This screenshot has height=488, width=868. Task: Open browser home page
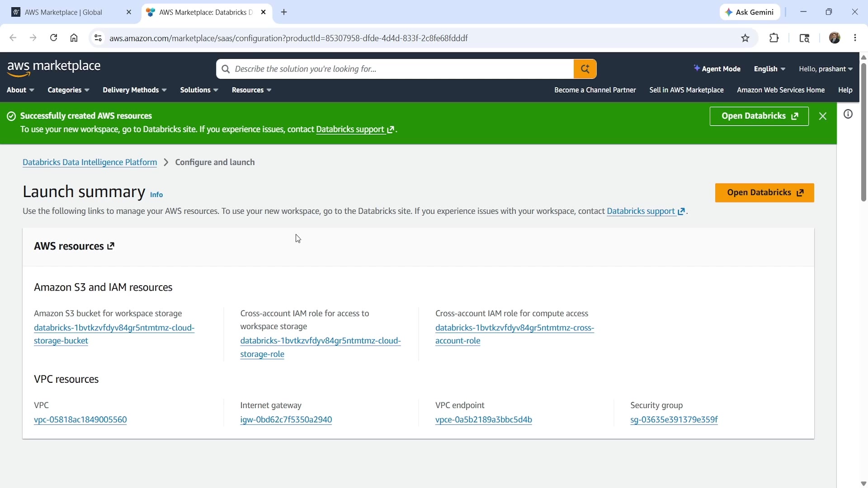(74, 38)
